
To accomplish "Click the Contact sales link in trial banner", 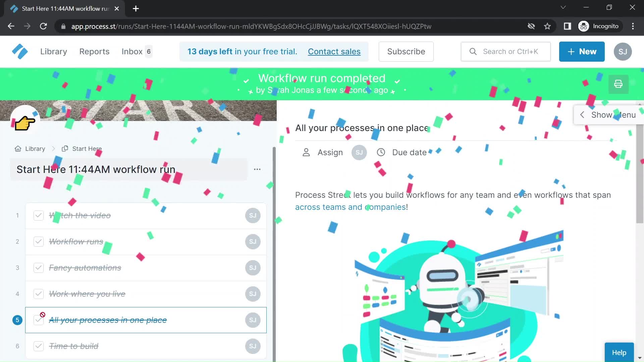I will tap(334, 52).
